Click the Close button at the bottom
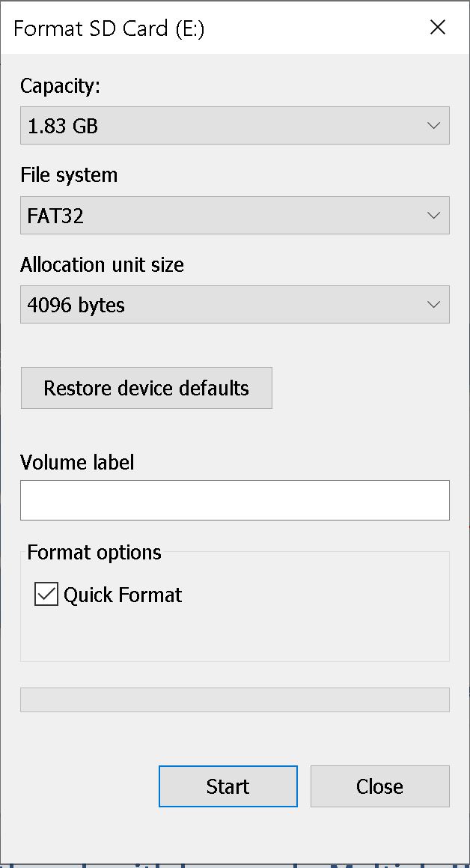This screenshot has width=470, height=868. pyautogui.click(x=380, y=786)
